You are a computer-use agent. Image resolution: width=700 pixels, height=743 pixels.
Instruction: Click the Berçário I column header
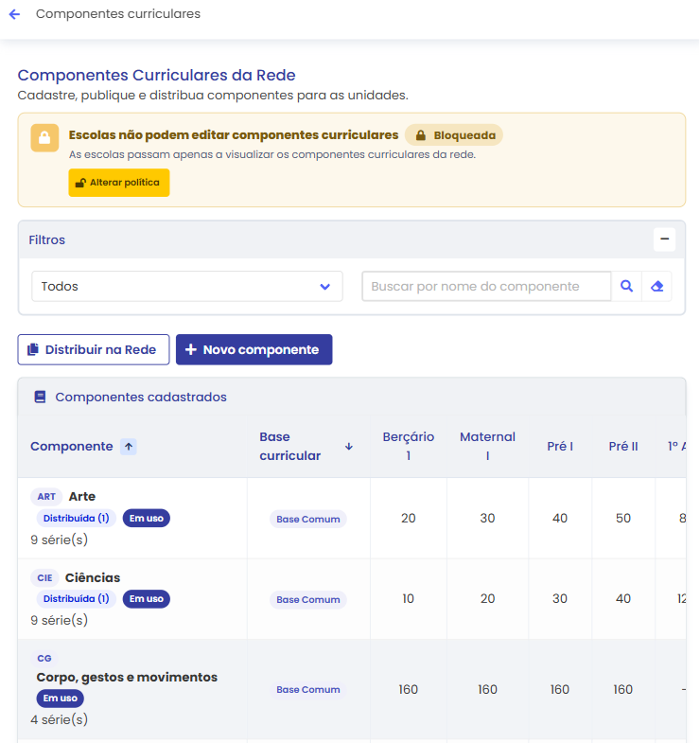[x=409, y=447]
